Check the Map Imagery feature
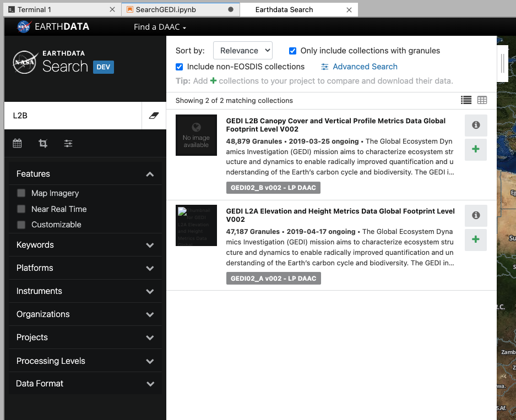516x420 pixels. click(21, 193)
